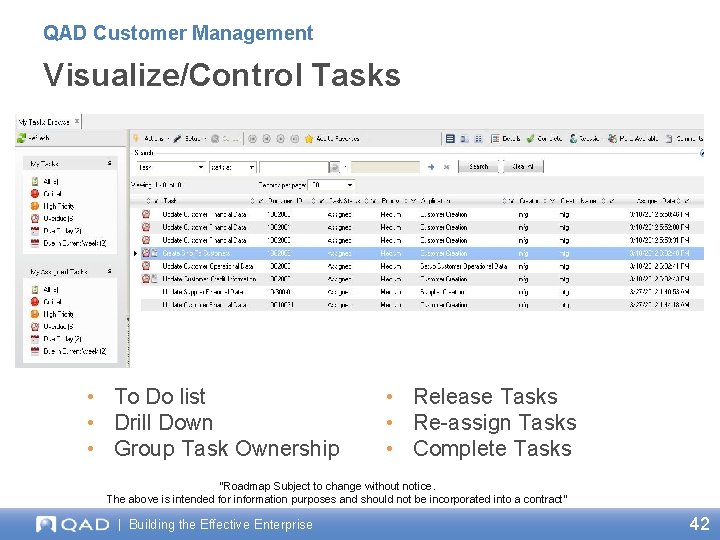Show Critical under My Assigned Tasks
The image size is (720, 540).
46,302
